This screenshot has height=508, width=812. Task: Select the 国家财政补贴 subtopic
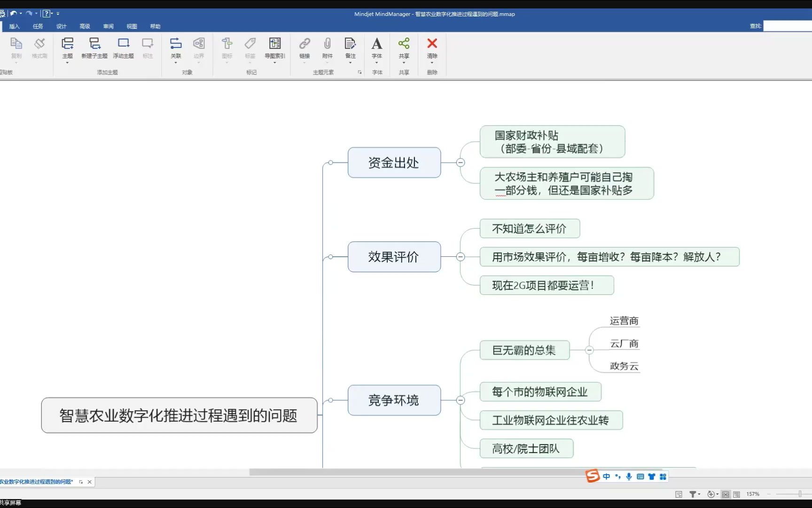point(552,142)
